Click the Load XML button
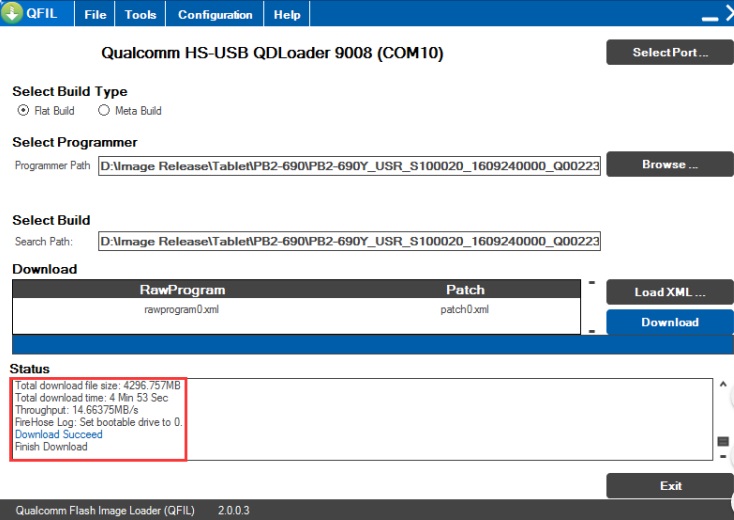Screen dimensions: 734x520 [x=670, y=292]
